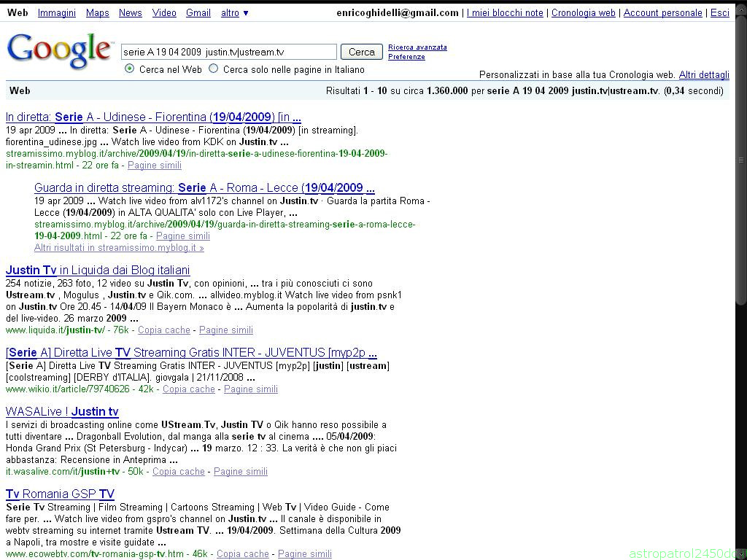Viewport: 747px width, 560px height.
Task: Click the Web heading in results bar
Action: click(x=20, y=90)
